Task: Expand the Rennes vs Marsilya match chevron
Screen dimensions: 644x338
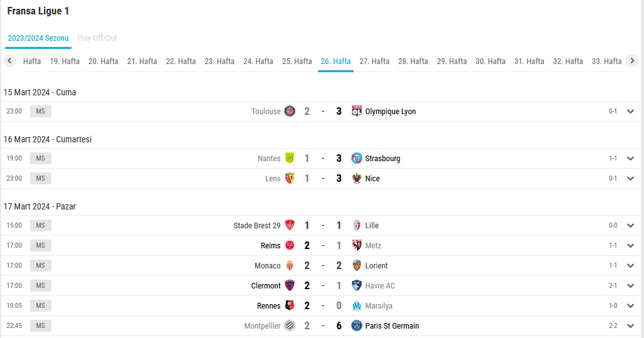Action: click(630, 305)
